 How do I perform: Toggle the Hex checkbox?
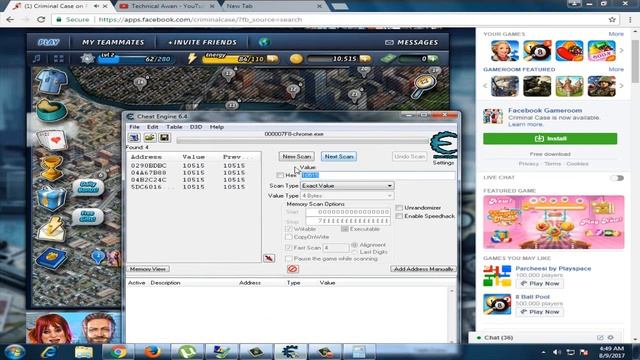pyautogui.click(x=280, y=175)
